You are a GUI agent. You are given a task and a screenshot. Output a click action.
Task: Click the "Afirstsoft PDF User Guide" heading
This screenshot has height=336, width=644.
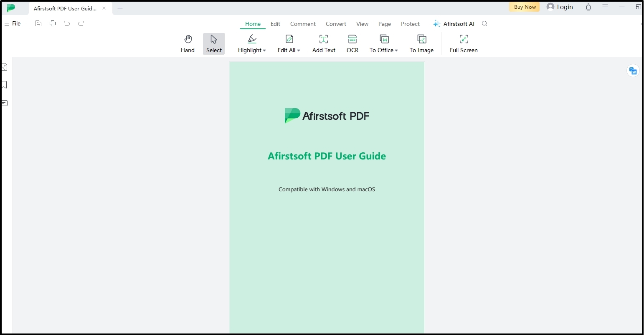[327, 156]
